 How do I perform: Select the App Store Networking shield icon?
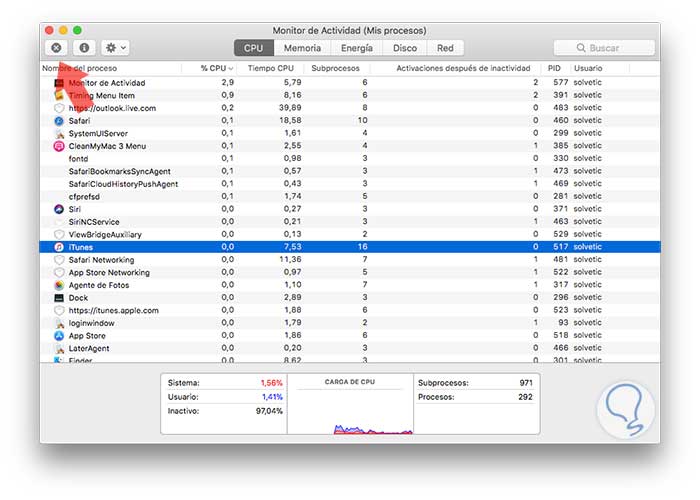59,272
